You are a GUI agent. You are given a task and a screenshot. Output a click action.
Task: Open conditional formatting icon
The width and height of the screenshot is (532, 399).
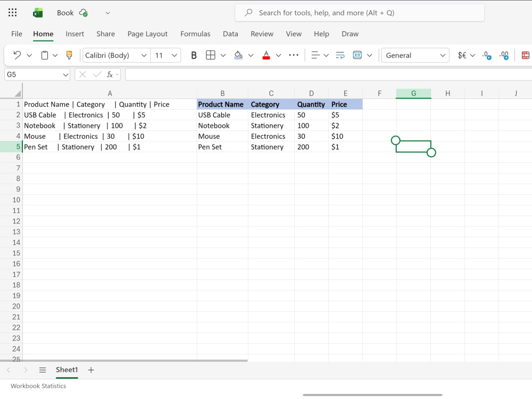click(x=526, y=55)
